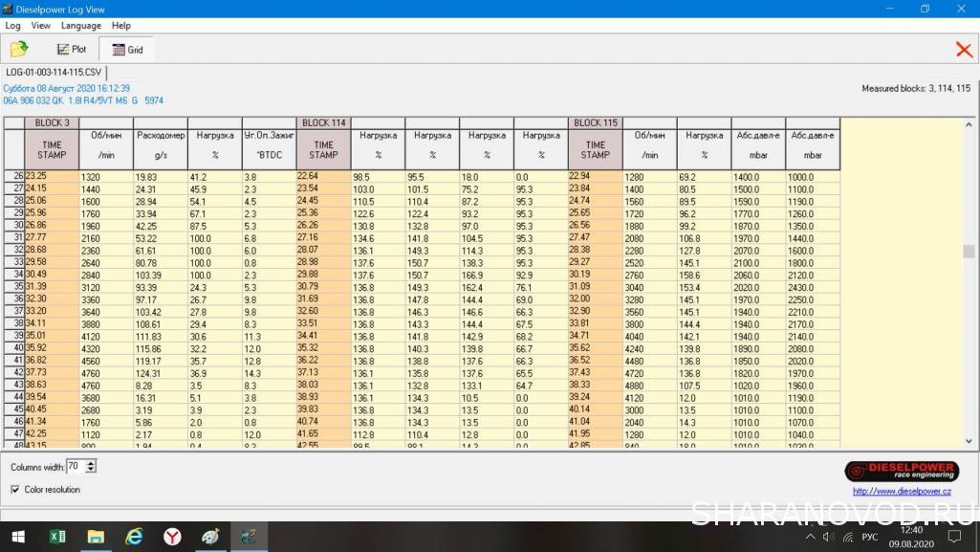
Task: Close the log with the red X icon
Action: 964,50
